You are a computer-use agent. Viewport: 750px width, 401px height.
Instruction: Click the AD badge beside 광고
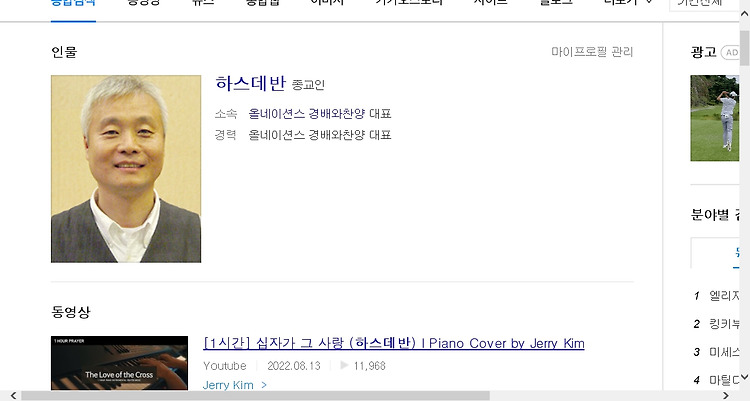(731, 52)
